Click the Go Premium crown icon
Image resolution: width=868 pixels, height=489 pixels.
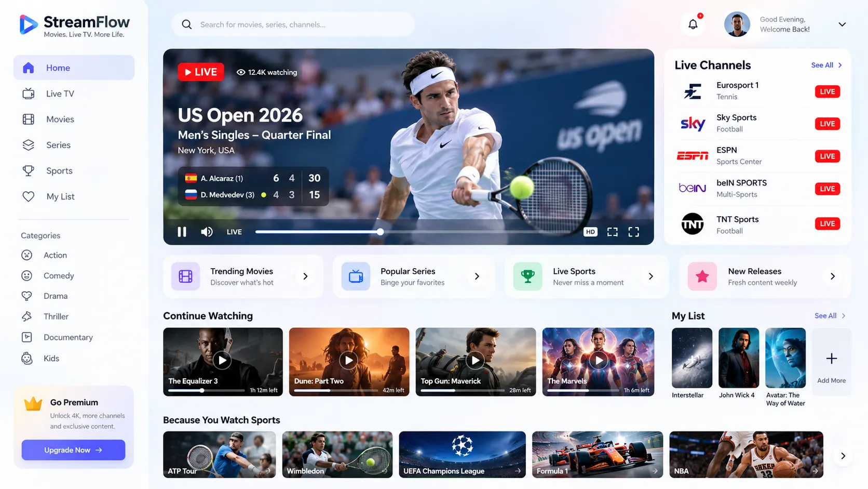click(x=33, y=404)
